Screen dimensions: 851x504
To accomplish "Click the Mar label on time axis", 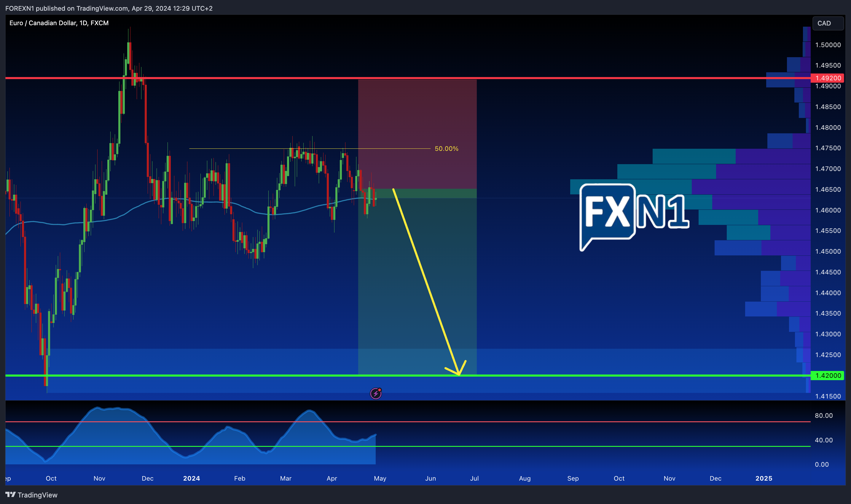I will (x=286, y=478).
